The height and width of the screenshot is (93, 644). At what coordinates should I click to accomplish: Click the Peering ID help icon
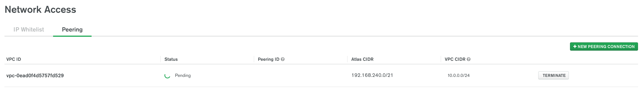point(283,59)
